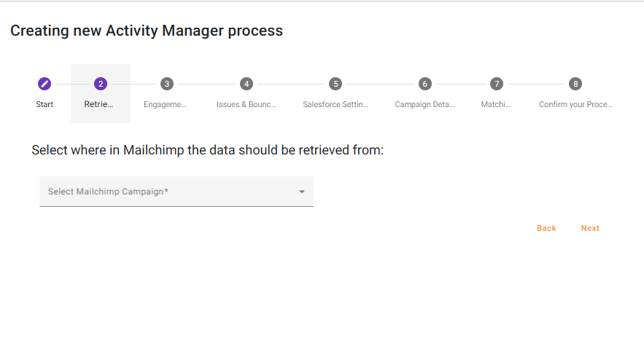Click the step 6 number circle
Screen dimensions: 644x338
pyautogui.click(x=425, y=84)
